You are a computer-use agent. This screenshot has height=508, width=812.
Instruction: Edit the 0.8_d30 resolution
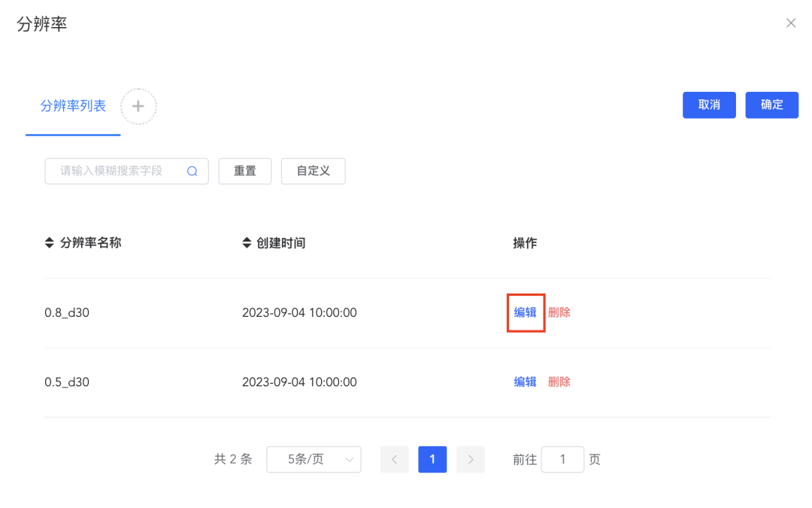tap(525, 312)
